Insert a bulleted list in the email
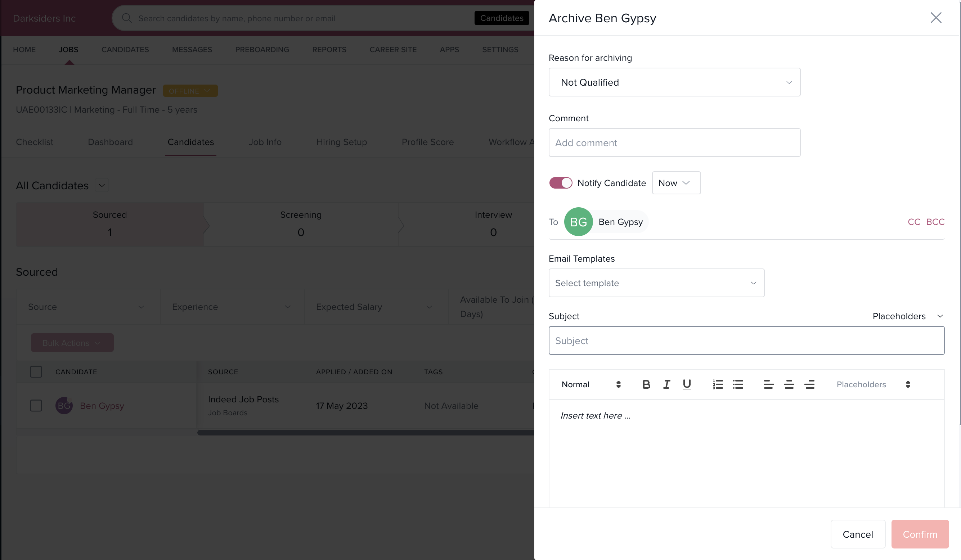The width and height of the screenshot is (961, 560). click(x=738, y=384)
